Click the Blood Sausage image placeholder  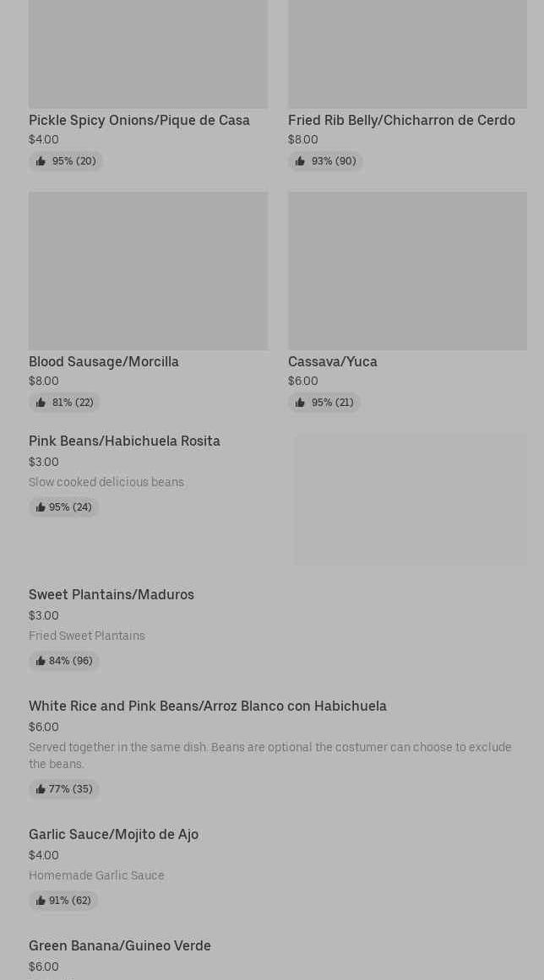pyautogui.click(x=148, y=270)
